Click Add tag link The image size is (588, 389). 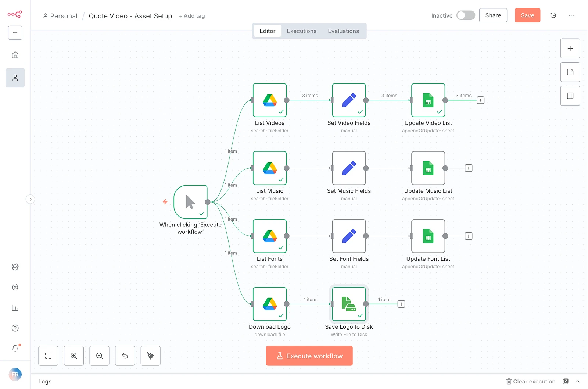click(191, 16)
